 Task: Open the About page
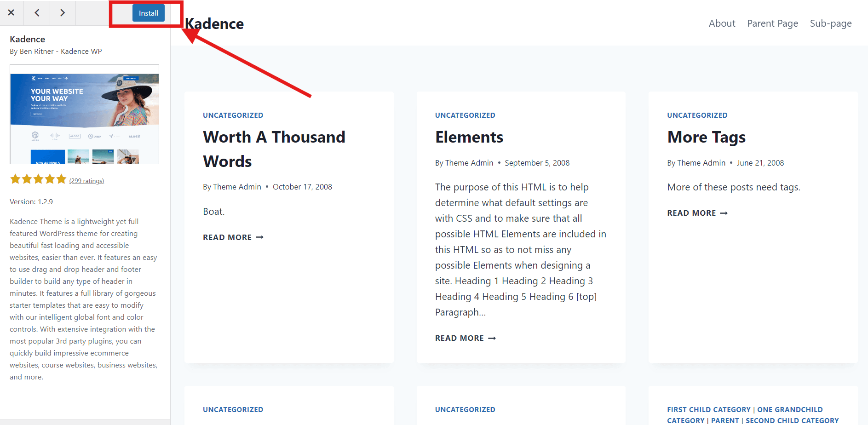click(x=722, y=23)
